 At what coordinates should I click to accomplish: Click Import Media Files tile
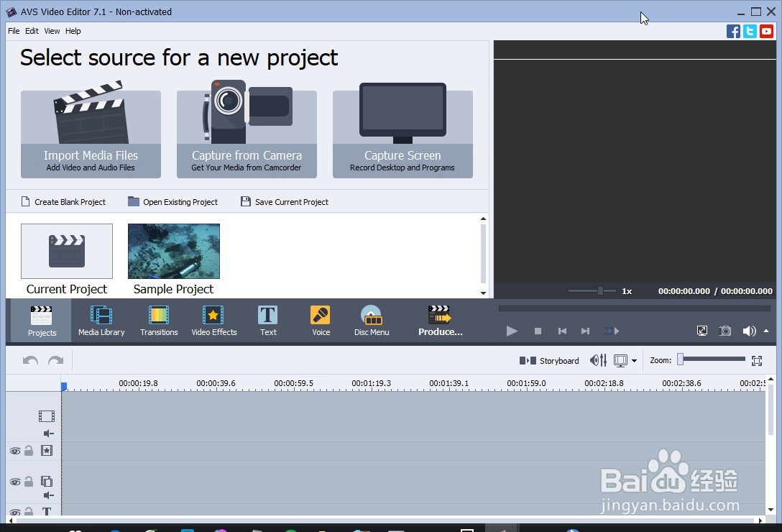[x=91, y=134]
